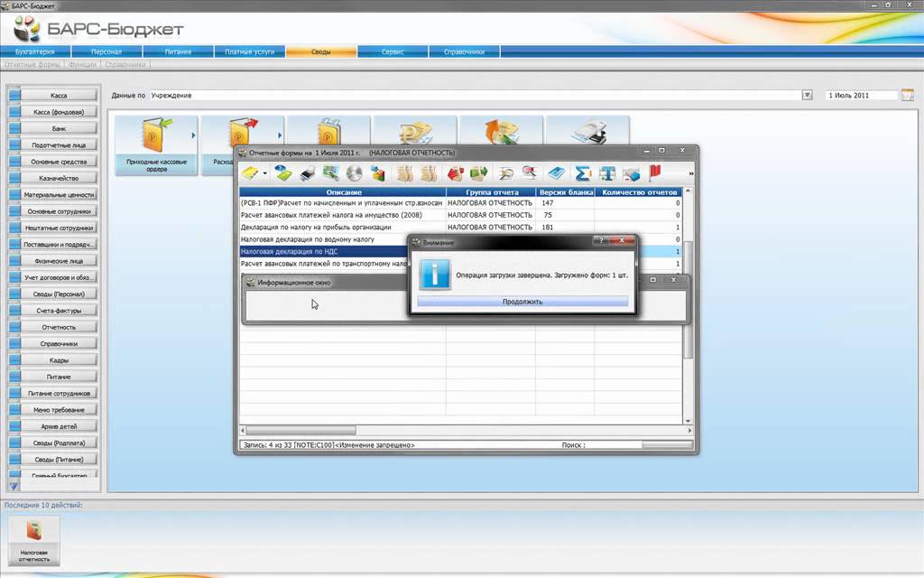924x578 pixels.
Task: Open Материальные ценности in sidebar
Action: click(53, 194)
